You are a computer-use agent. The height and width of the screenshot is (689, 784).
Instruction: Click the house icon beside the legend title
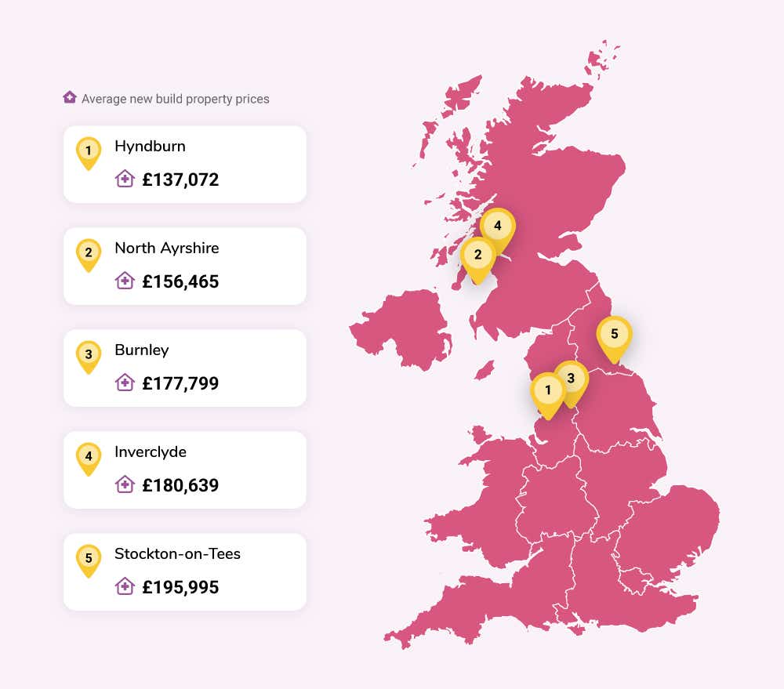(x=70, y=97)
